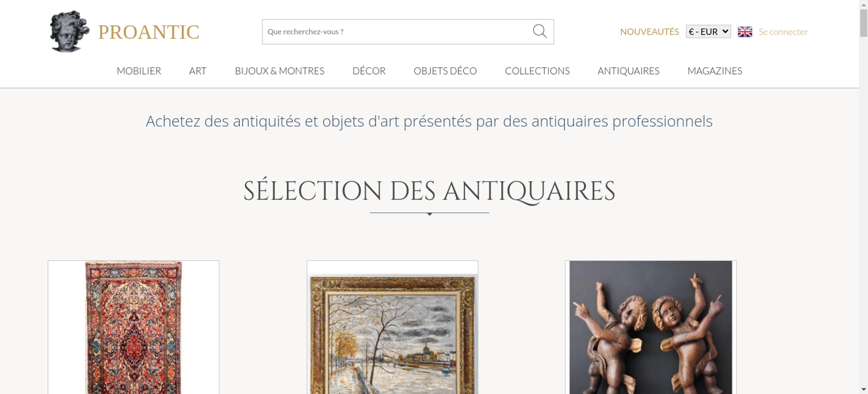
Task: Open the Collections menu
Action: pos(537,71)
